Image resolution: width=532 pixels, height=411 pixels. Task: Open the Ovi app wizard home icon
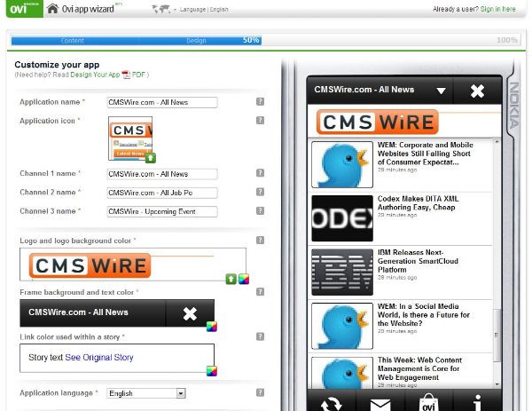(52, 9)
